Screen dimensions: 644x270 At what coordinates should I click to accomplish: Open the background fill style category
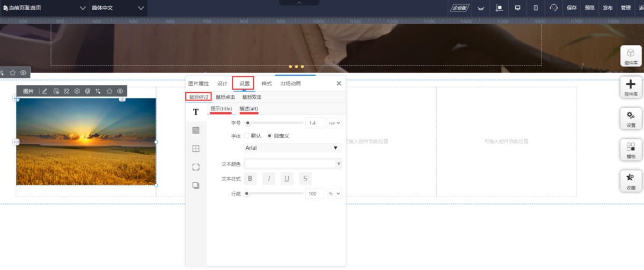(196, 130)
